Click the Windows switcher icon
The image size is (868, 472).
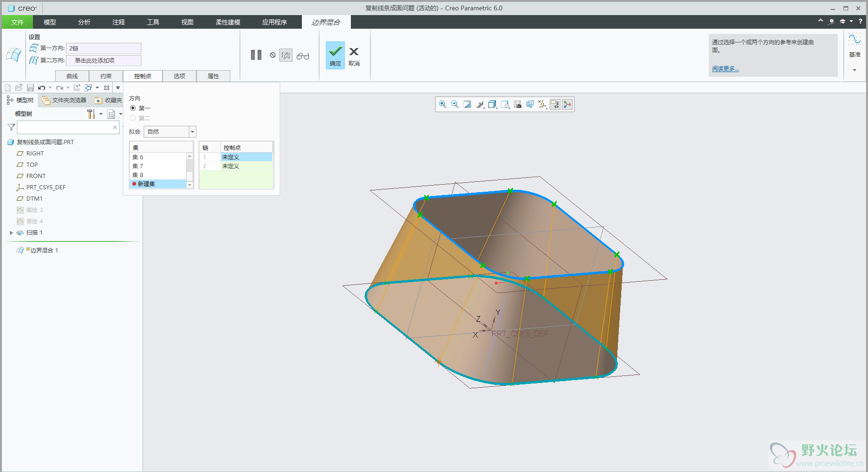[x=89, y=88]
